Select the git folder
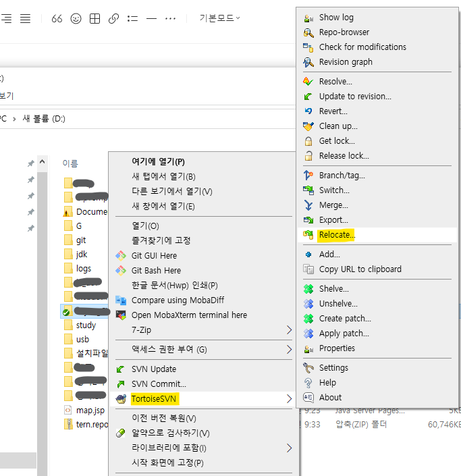 click(81, 240)
